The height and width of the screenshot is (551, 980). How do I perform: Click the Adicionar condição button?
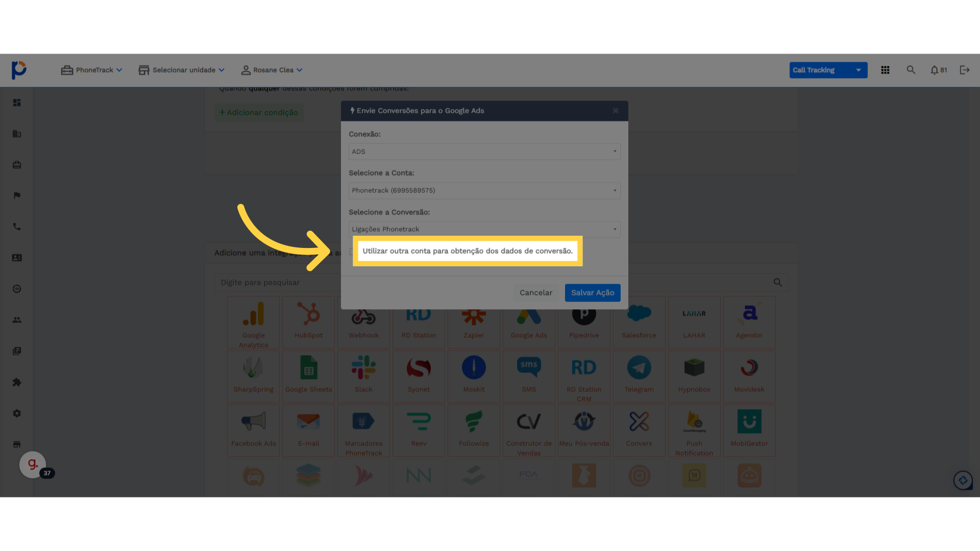coord(259,112)
